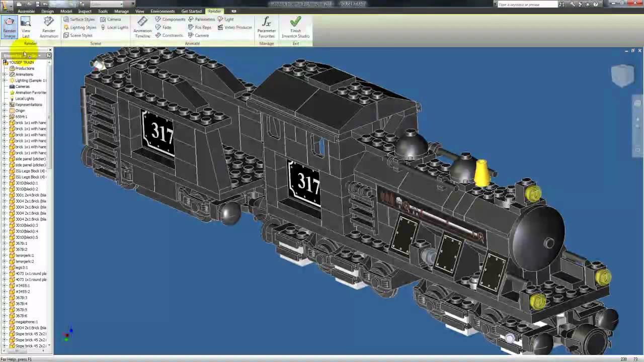
Task: Open Scene Styles
Action: (x=78, y=35)
